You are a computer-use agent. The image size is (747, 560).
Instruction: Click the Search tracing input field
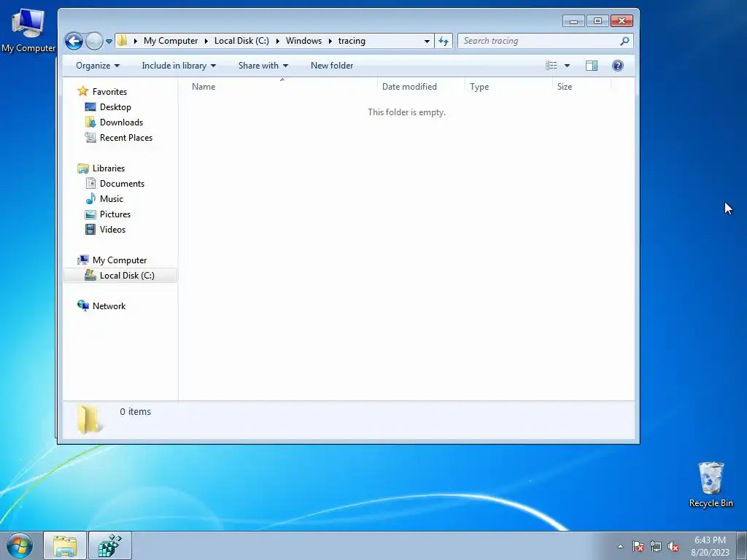point(539,41)
